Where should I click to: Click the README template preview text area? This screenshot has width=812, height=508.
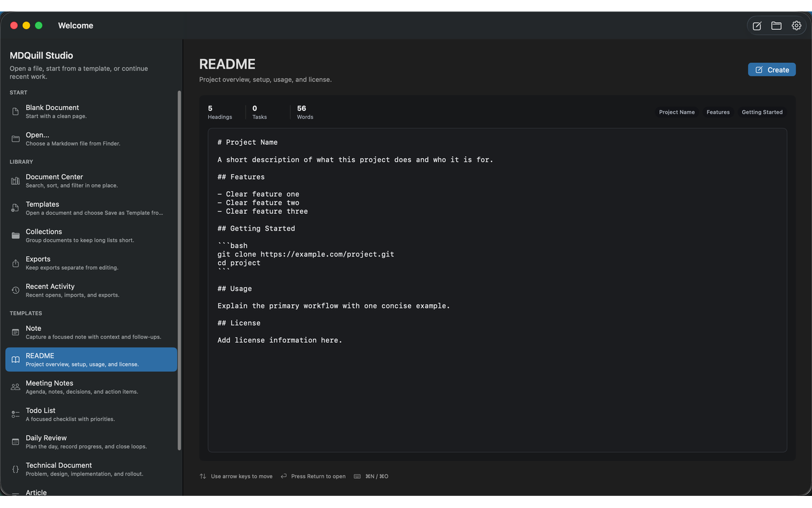point(497,290)
